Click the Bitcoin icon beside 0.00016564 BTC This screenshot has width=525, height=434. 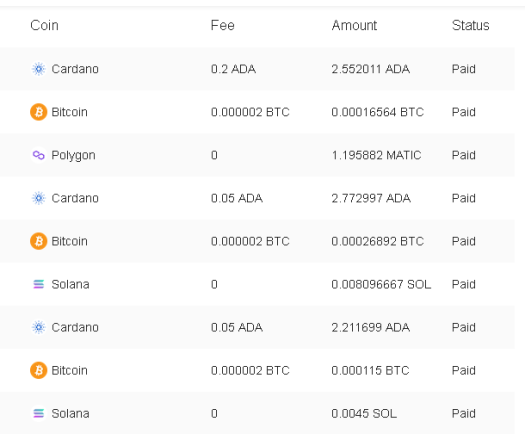tap(39, 112)
